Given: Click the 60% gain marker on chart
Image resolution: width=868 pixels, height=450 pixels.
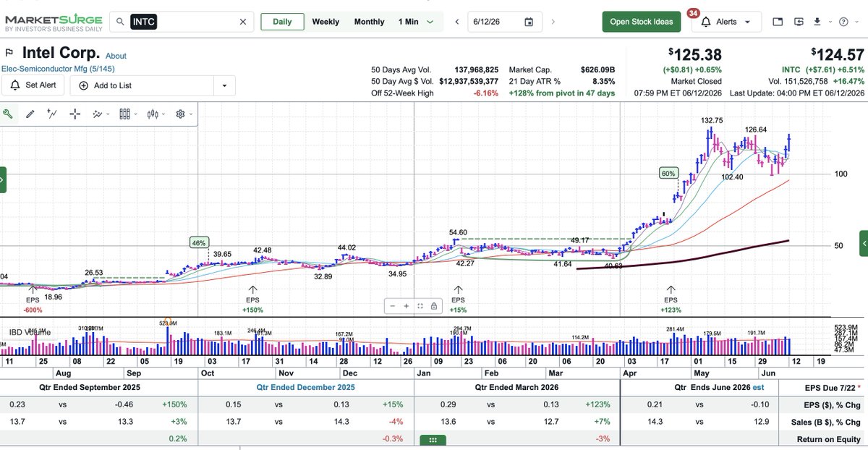Looking at the screenshot, I should click(x=668, y=173).
